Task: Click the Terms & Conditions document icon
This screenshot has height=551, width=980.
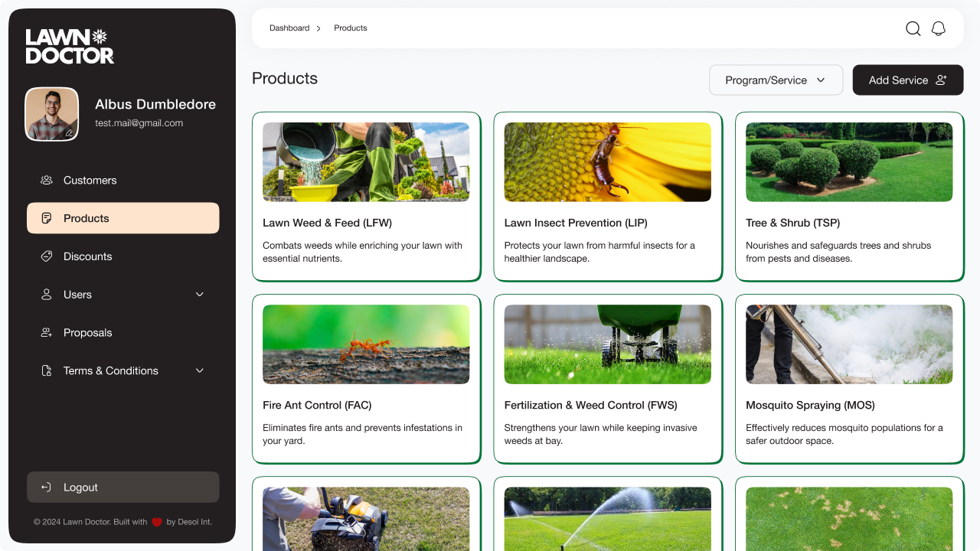Action: point(47,370)
